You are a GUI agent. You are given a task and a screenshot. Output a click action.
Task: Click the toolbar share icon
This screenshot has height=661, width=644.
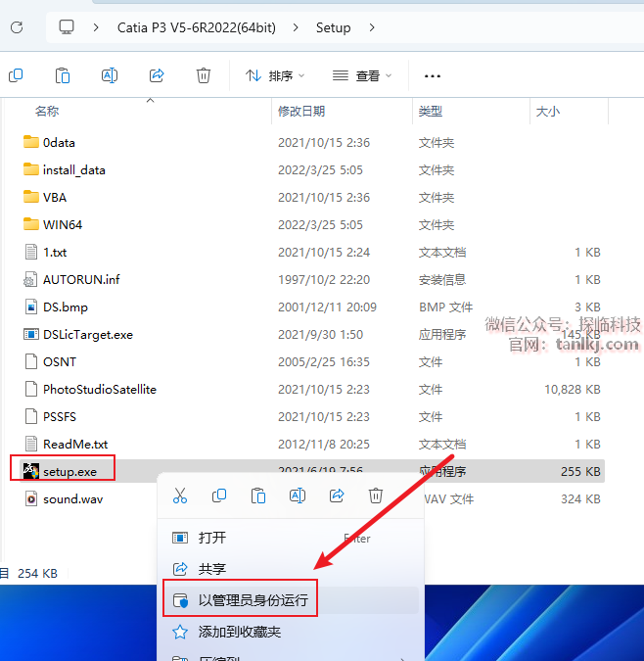pyautogui.click(x=157, y=75)
